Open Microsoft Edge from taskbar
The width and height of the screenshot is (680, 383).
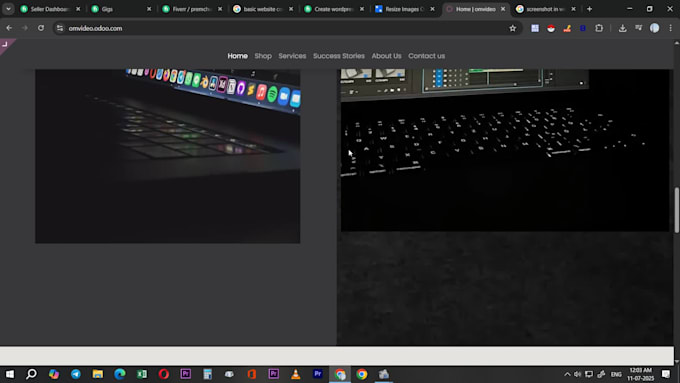120,374
